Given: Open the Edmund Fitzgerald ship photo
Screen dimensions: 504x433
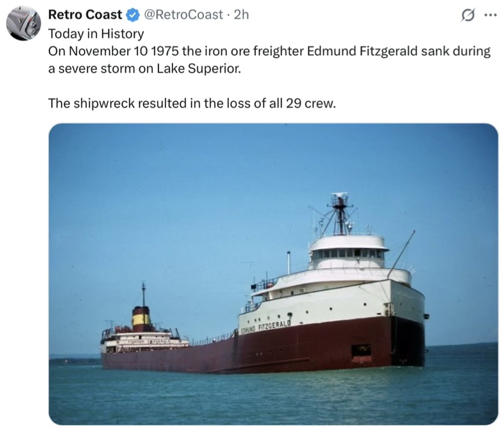Looking at the screenshot, I should [x=273, y=273].
